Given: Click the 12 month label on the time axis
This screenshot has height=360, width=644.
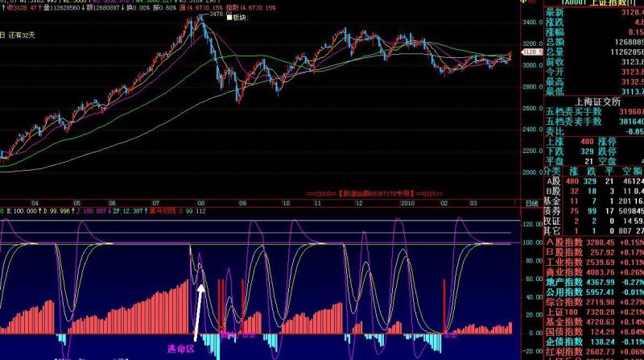Looking at the screenshot, I should (359, 204).
